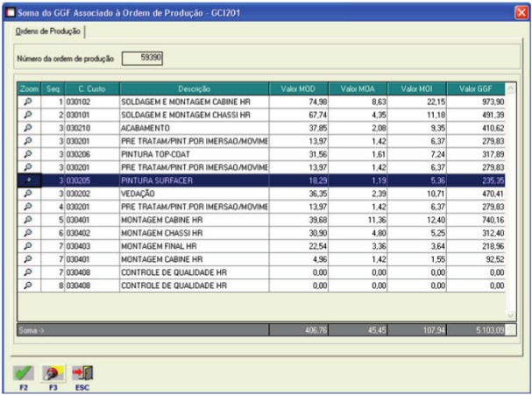Click the zoom icon in the selected PINTURA SURFACER row

28,180
